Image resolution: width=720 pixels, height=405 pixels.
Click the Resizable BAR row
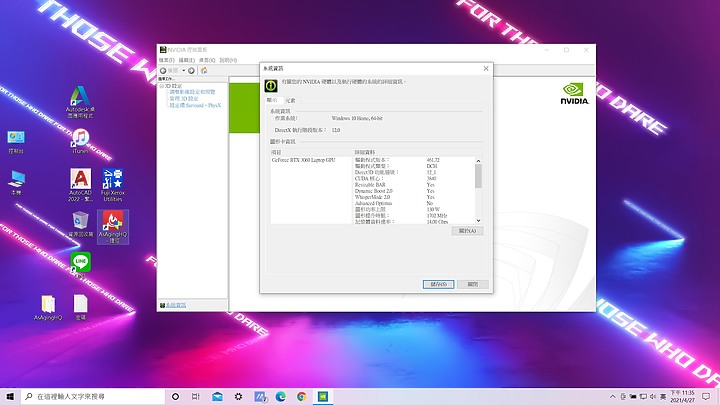coord(415,185)
